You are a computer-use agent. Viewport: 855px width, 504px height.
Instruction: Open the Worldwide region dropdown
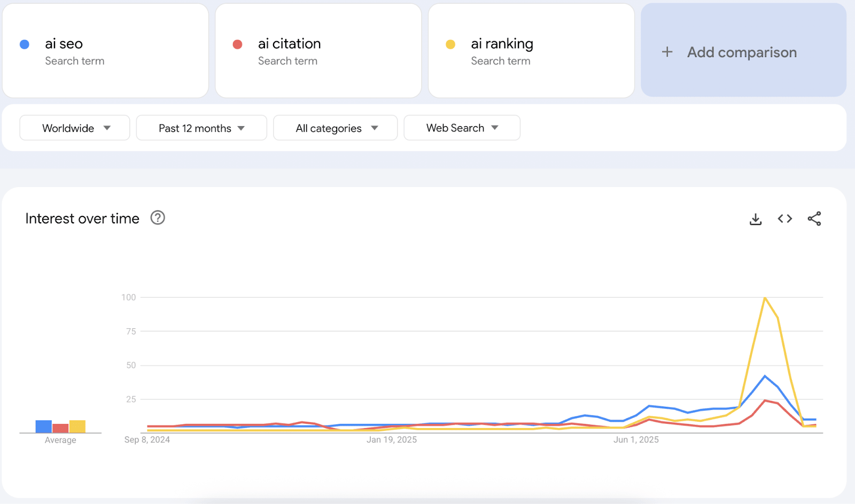tap(75, 128)
